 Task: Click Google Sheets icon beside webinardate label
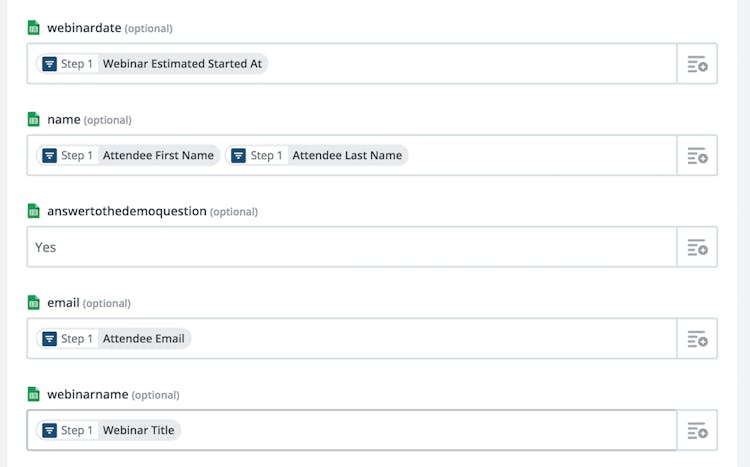[34, 28]
